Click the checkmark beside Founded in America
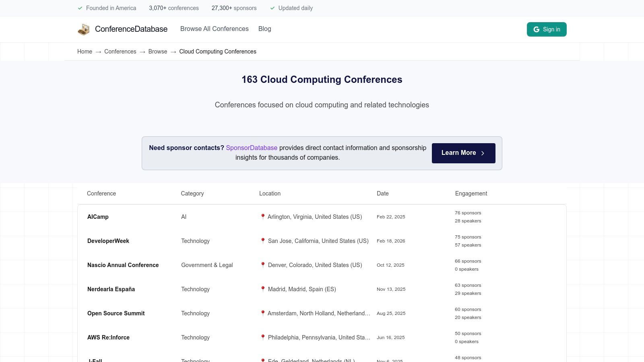 [80, 8]
